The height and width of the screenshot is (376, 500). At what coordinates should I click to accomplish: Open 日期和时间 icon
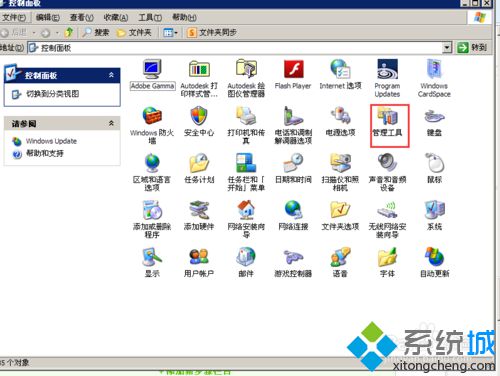[293, 168]
